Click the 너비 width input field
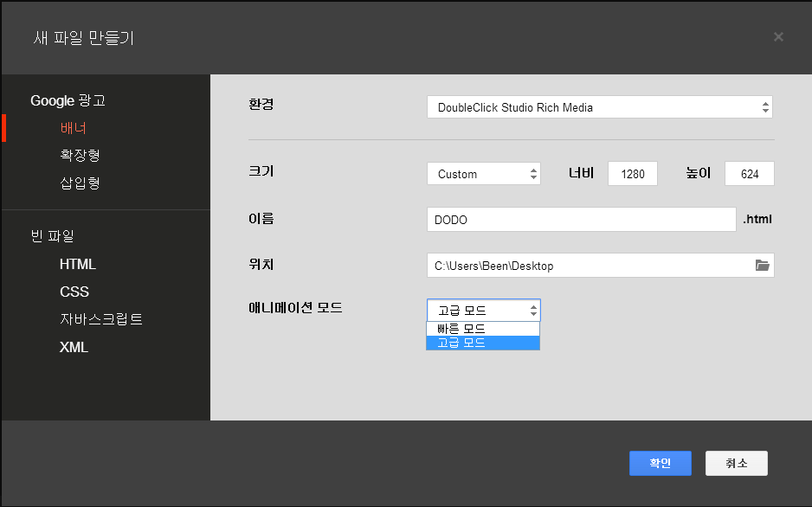812x507 pixels. pos(633,174)
